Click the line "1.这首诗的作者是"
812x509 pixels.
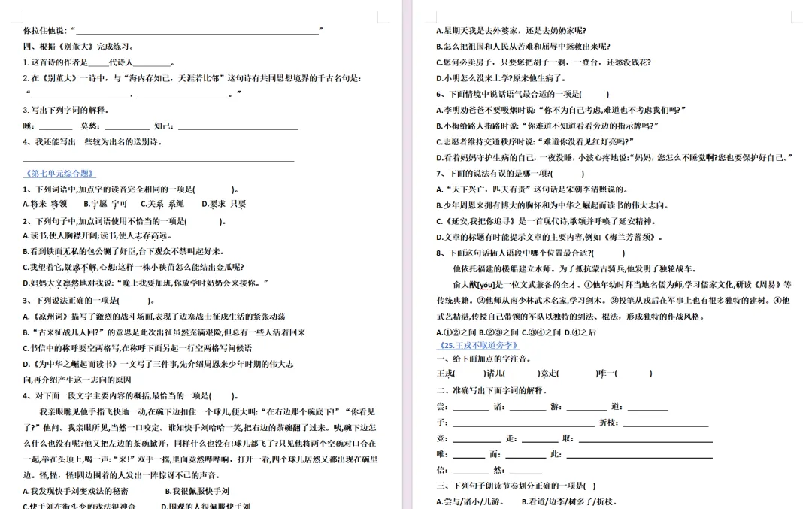(98, 62)
